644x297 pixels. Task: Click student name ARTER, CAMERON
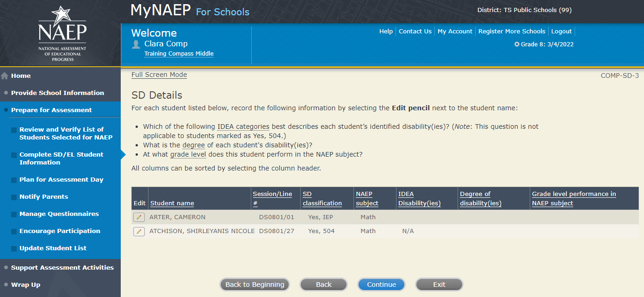click(x=177, y=217)
